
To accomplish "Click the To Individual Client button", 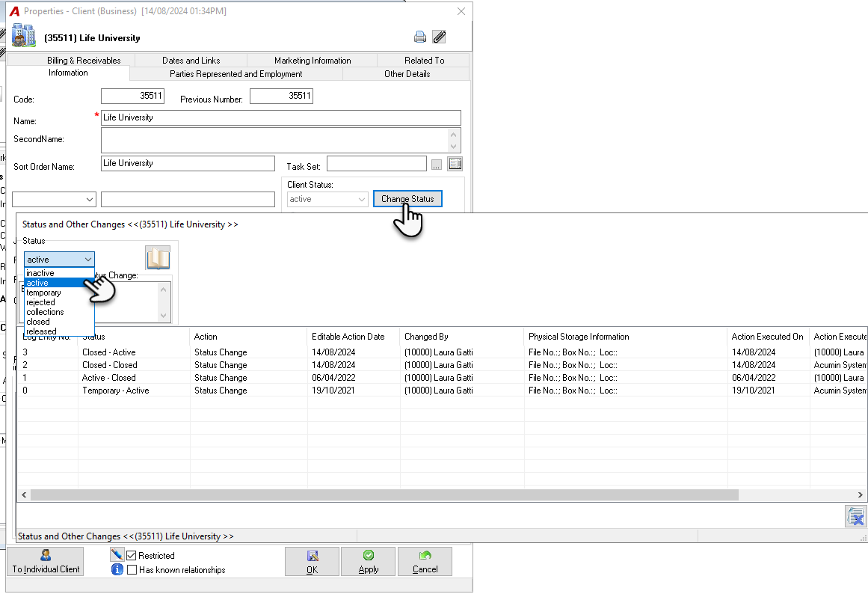I will (46, 561).
